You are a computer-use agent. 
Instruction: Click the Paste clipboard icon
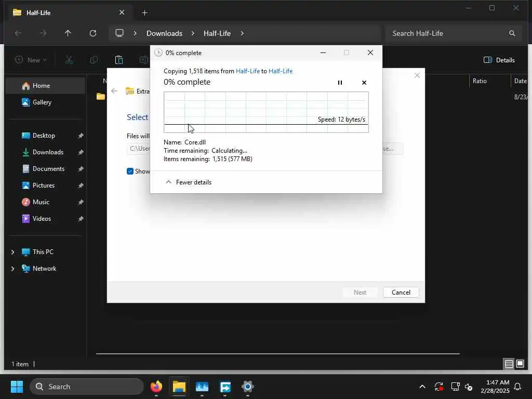point(119,60)
